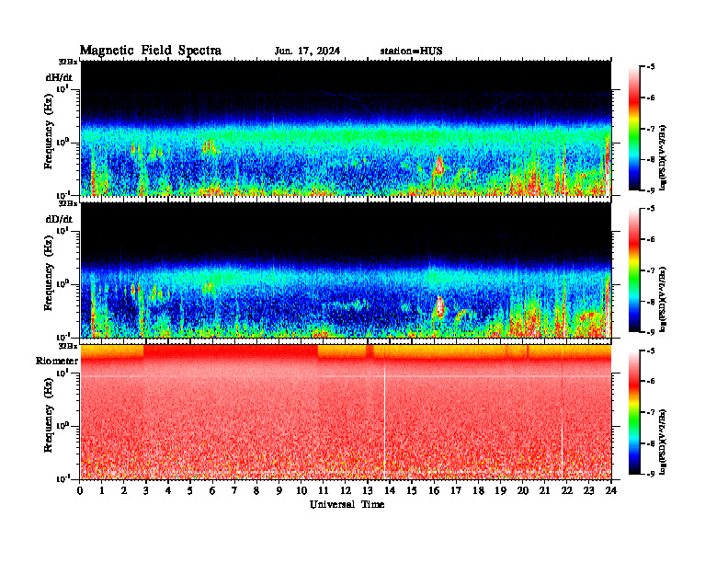Click the "-6" value on Riometer color bar
This screenshot has height=563, width=728.
[x=651, y=381]
